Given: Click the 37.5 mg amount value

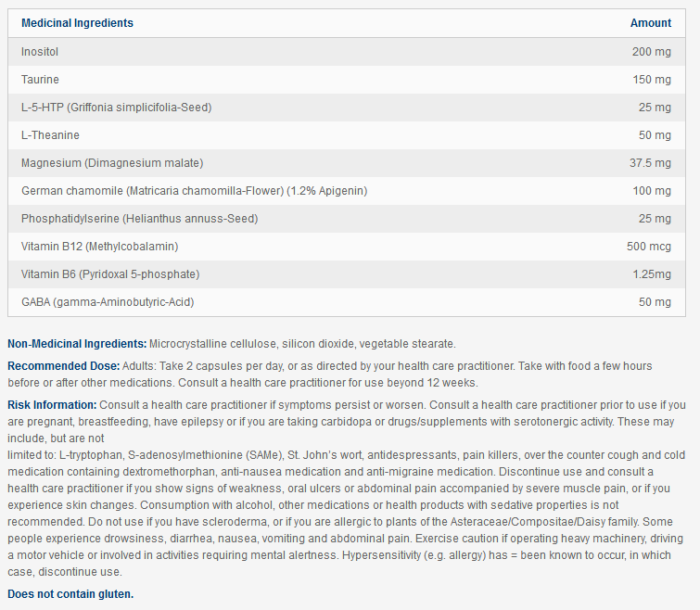Looking at the screenshot, I should click(x=650, y=163).
